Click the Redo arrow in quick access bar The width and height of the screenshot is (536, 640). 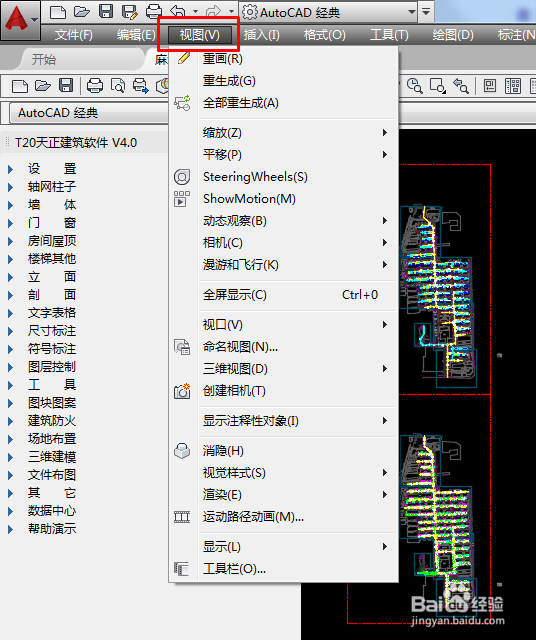pyautogui.click(x=214, y=12)
